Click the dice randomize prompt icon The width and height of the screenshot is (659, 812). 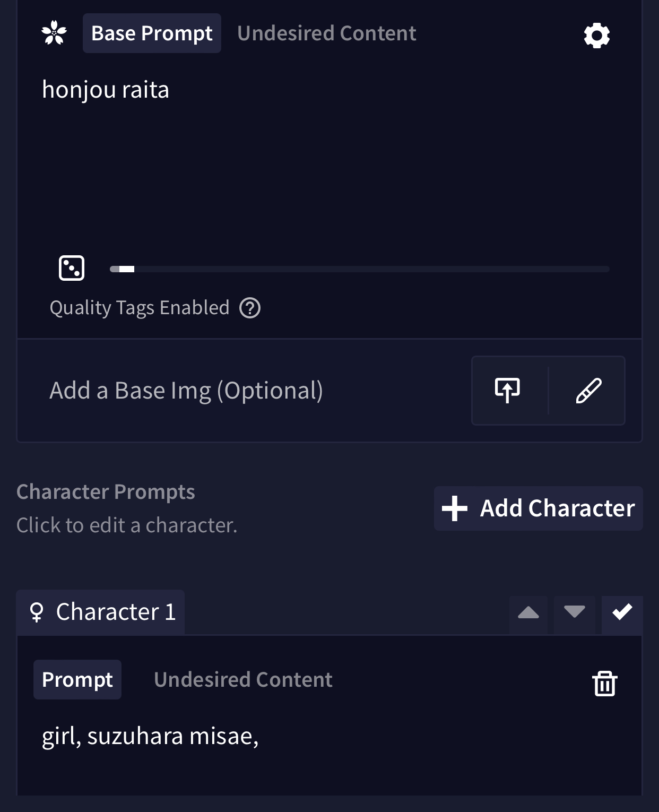pos(72,267)
